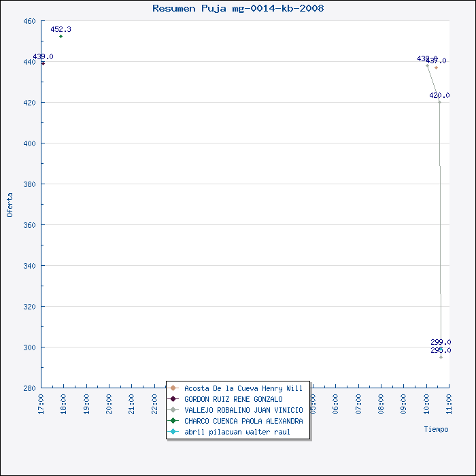Select VALLEJO ROBALINO JUAN VINICIO legend text
476x476 pixels.
243,410
